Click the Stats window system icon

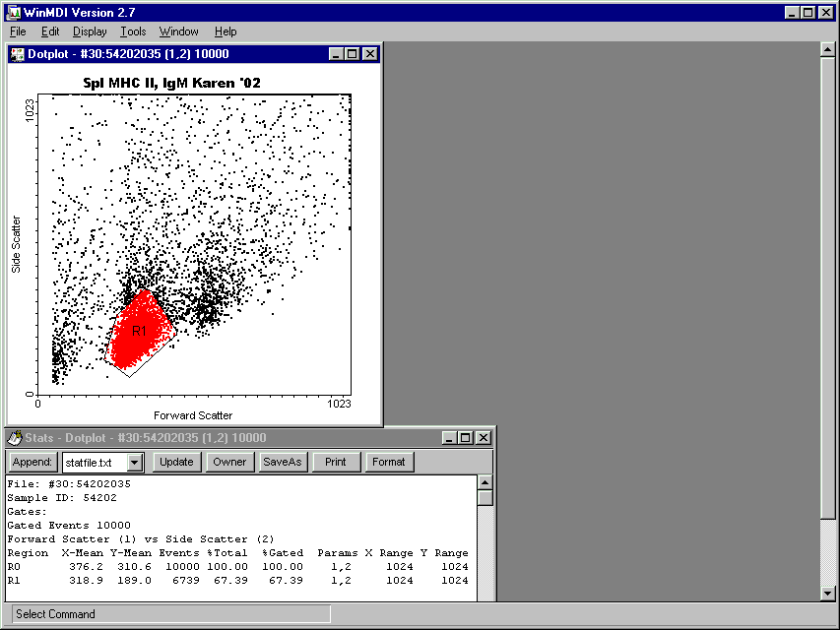click(x=14, y=438)
